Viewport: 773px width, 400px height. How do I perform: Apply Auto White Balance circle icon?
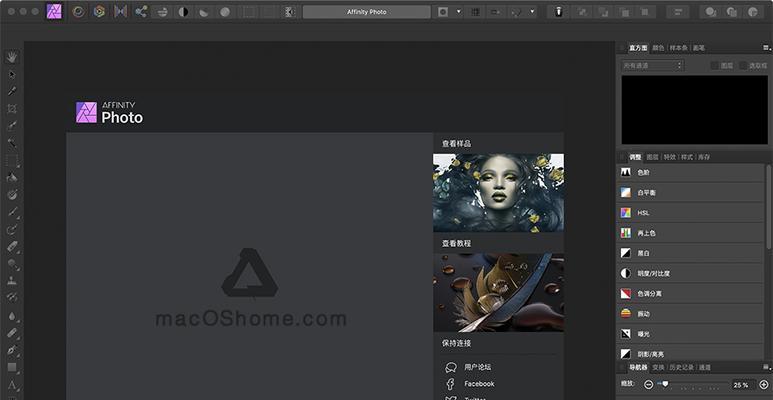(x=225, y=12)
